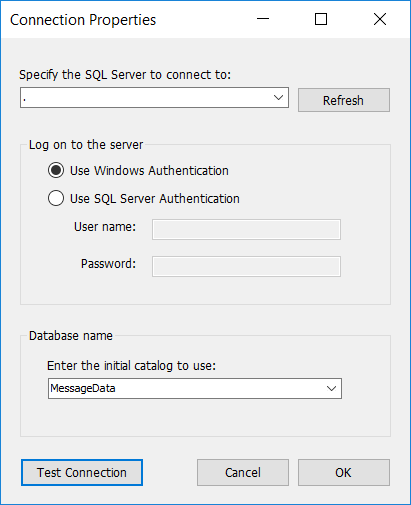Select Use SQL Server Authentication radio button
This screenshot has width=411, height=505.
point(56,198)
